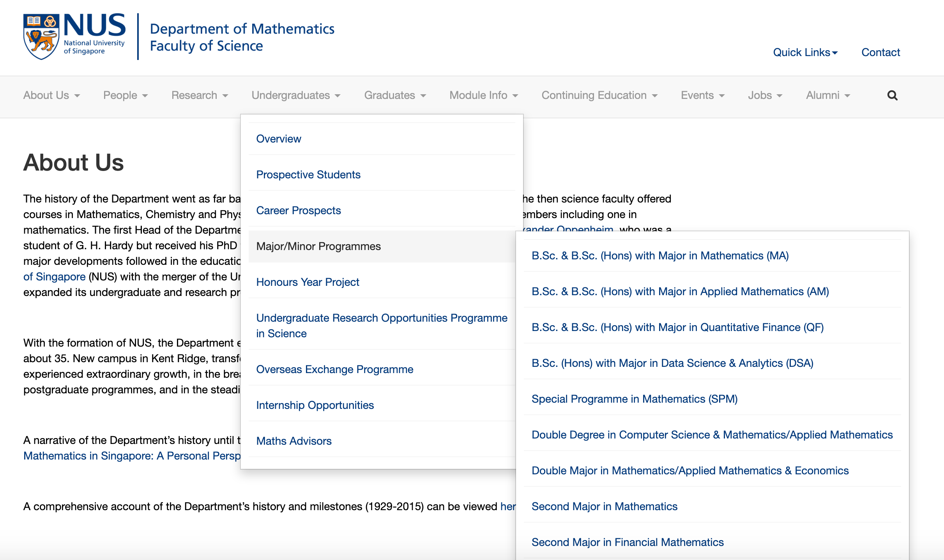
Task: Select Major/Minor Programmes menu entry
Action: 318,246
